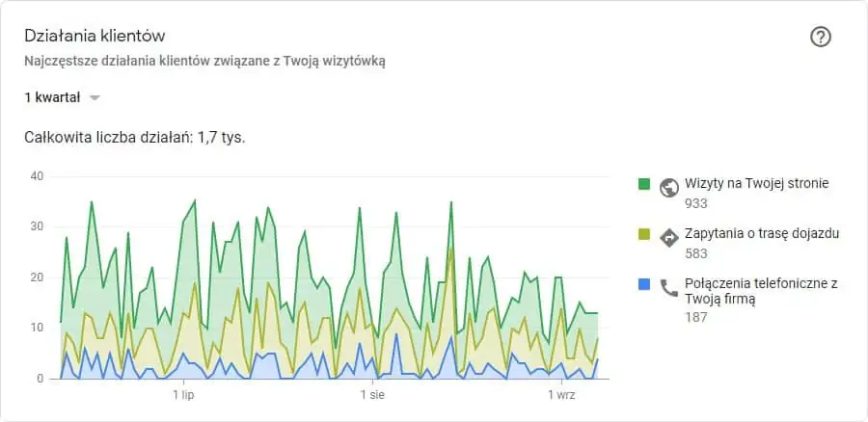Click the 'Działania klientów' card title
The width and height of the screenshot is (868, 422).
coord(95,37)
